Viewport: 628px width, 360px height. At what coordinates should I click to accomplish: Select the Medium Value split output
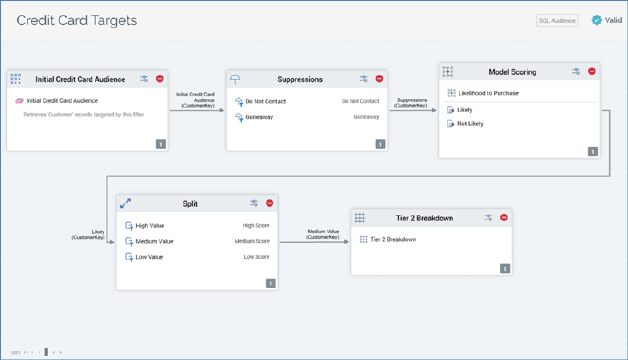(197, 241)
